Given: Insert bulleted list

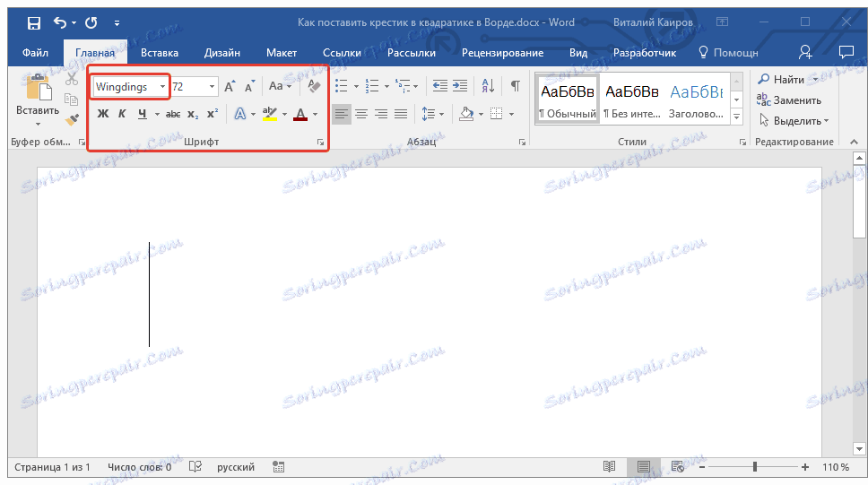Looking at the screenshot, I should tap(342, 86).
